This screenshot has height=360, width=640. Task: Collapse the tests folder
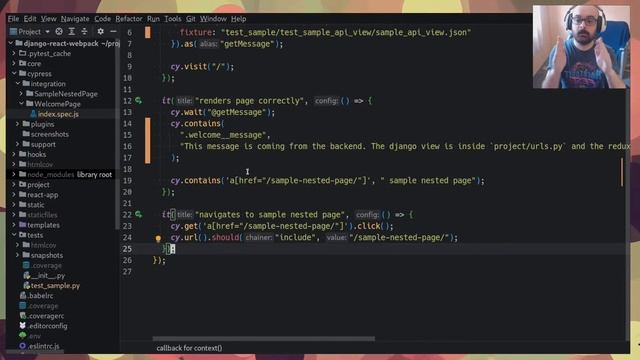[14, 235]
